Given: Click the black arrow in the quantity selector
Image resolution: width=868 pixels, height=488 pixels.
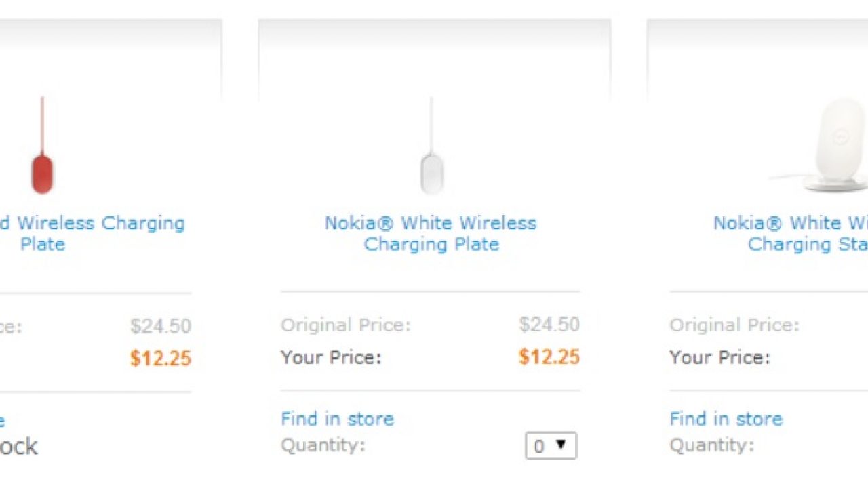Looking at the screenshot, I should [561, 445].
